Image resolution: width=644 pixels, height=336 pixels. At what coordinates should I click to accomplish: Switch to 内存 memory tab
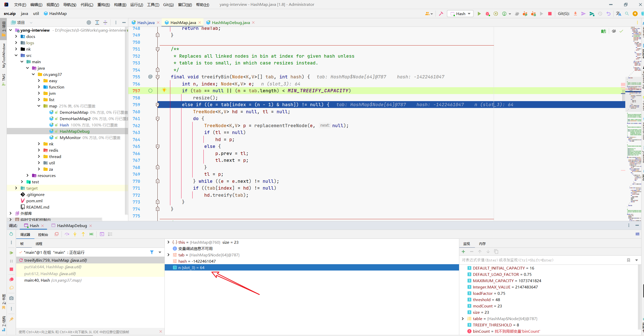pyautogui.click(x=482, y=243)
